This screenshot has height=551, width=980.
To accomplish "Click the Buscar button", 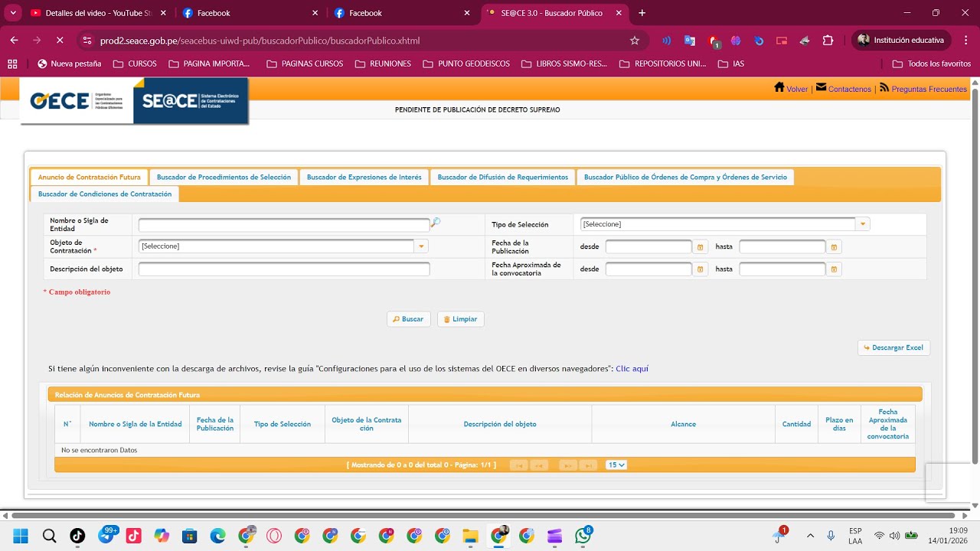I will point(409,319).
